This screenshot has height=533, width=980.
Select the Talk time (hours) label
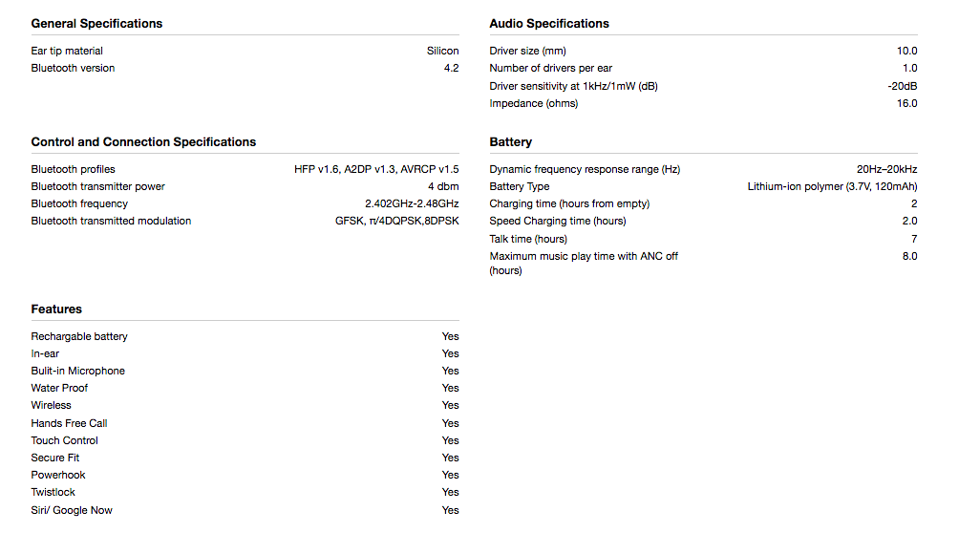point(528,240)
